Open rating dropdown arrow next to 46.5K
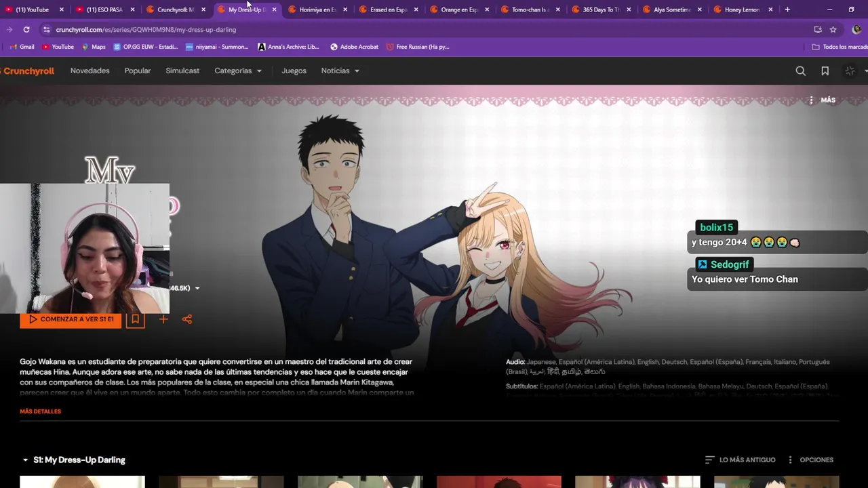 point(197,288)
